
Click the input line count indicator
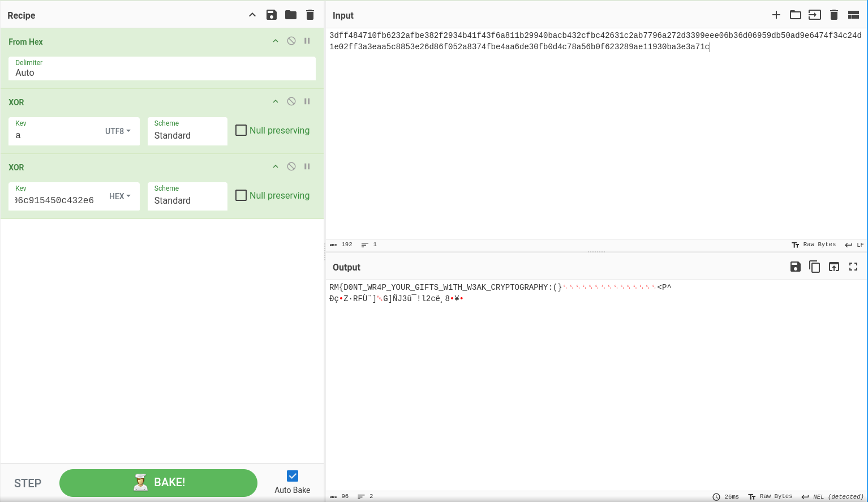(369, 244)
